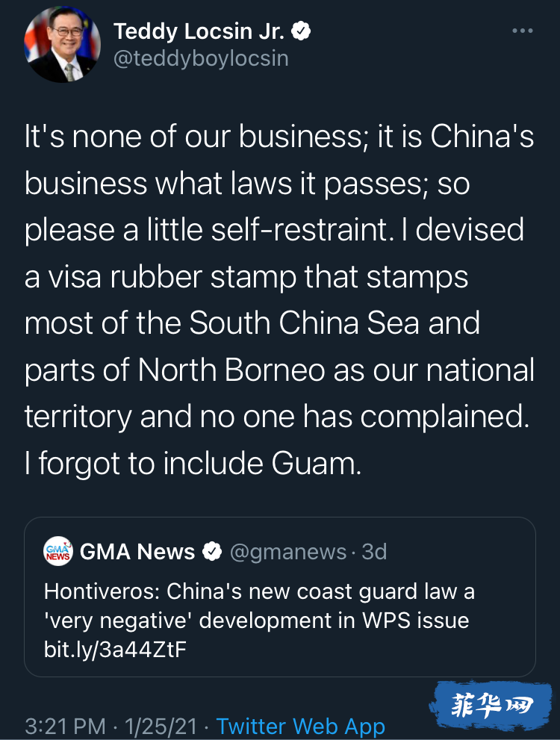Open the GMA News account name
This screenshot has height=740, width=560.
pos(137,551)
